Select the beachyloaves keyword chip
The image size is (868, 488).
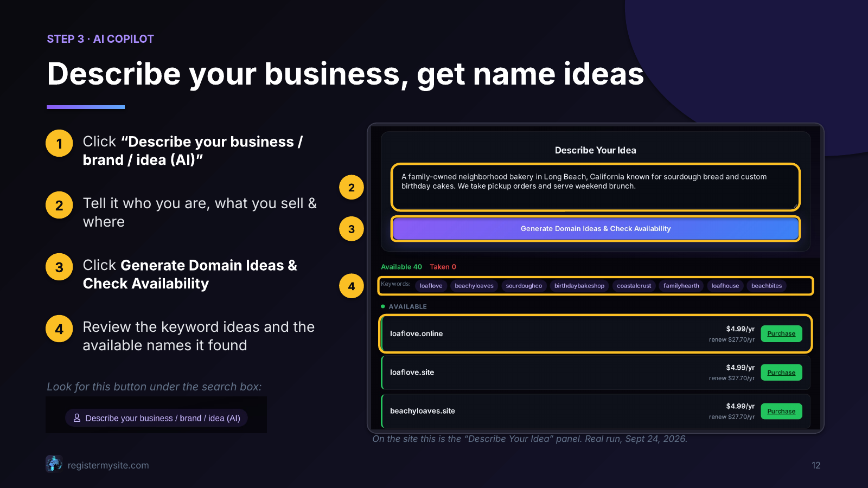pos(474,286)
